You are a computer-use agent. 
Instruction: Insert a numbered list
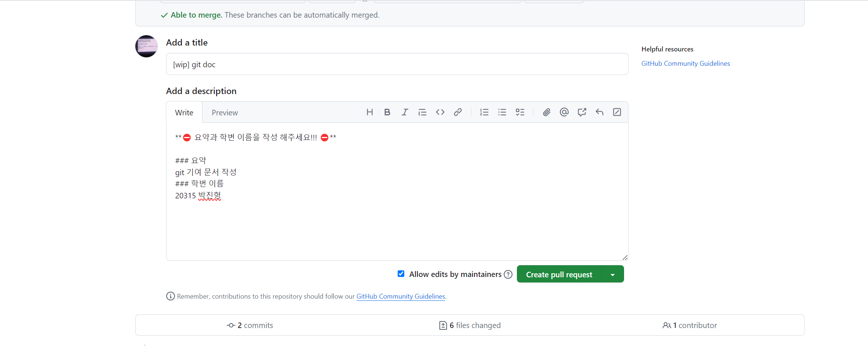pos(484,112)
